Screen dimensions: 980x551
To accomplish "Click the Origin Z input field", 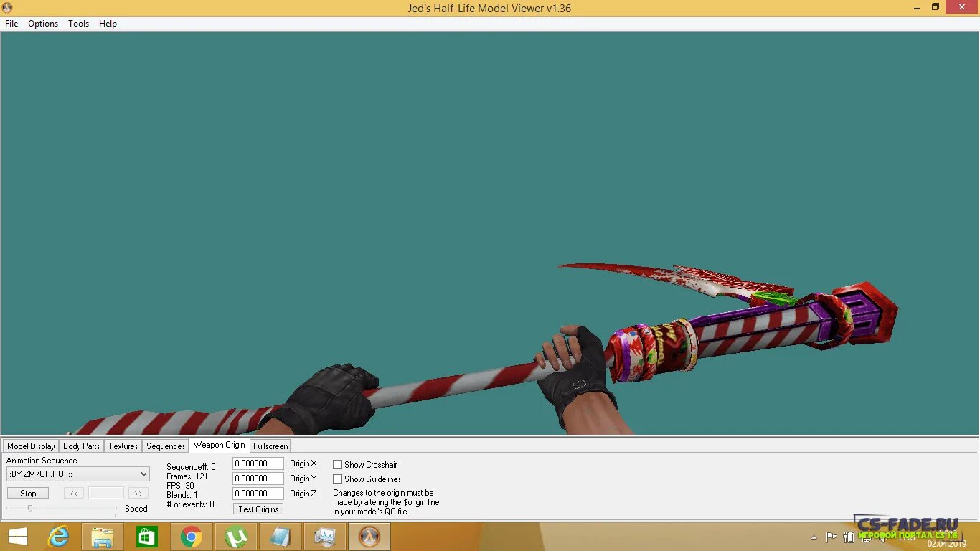I will (258, 494).
